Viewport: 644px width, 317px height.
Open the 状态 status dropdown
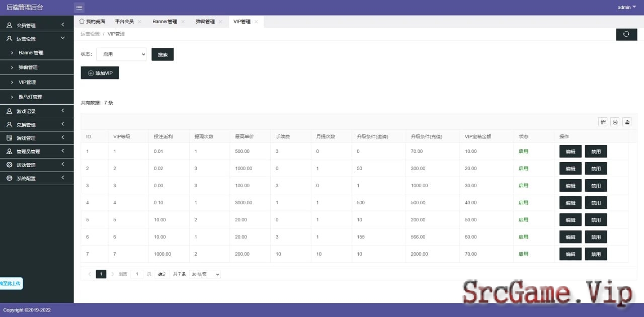pyautogui.click(x=121, y=54)
